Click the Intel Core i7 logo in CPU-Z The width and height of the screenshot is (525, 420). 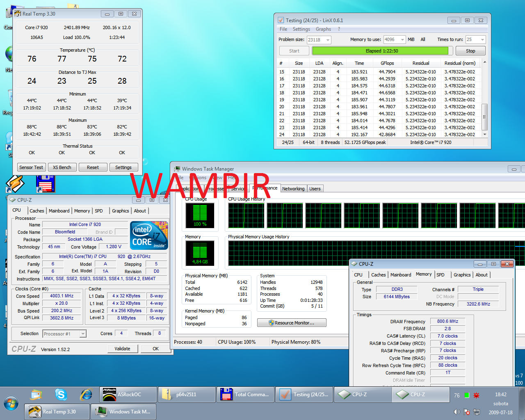coord(149,235)
